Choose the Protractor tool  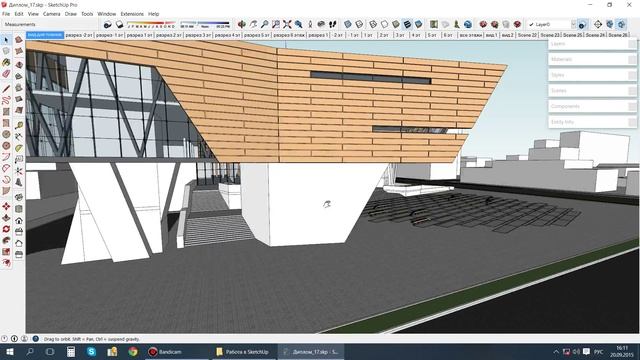coord(19,148)
